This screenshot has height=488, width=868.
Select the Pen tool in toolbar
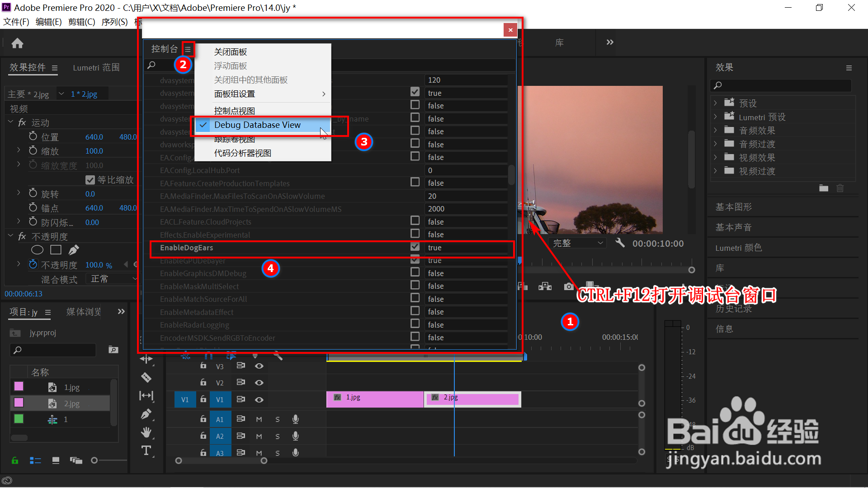[x=146, y=414]
